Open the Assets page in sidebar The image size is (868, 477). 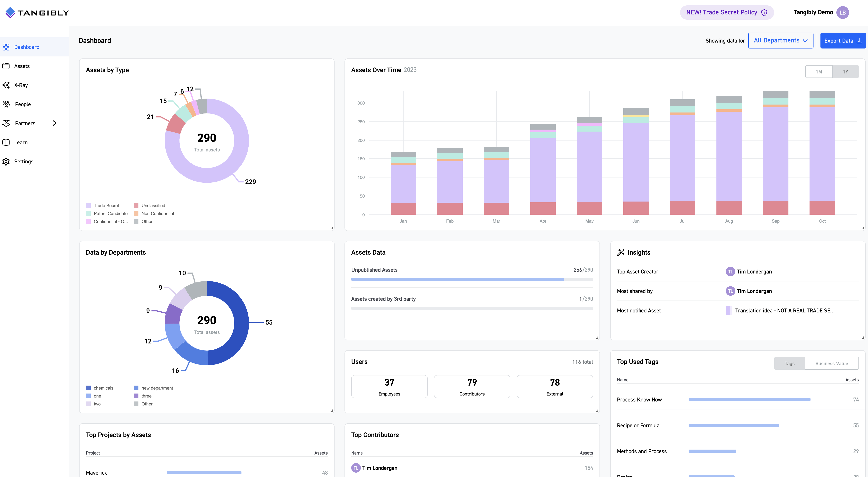34,66
